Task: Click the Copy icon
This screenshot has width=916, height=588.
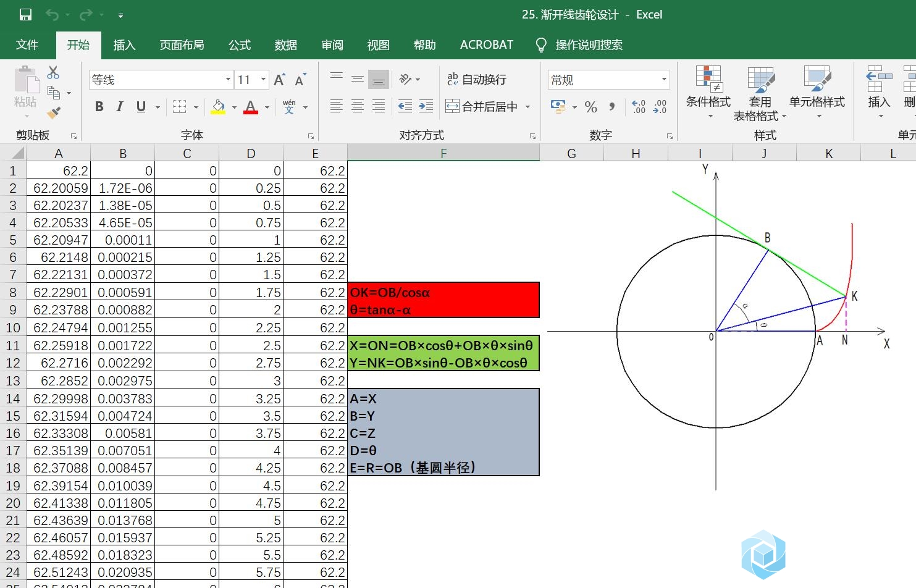Action: pos(54,93)
